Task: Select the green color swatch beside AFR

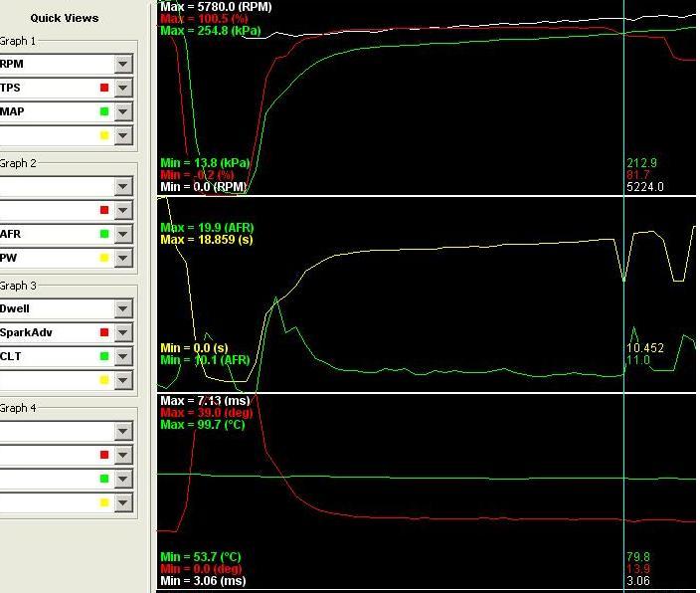Action: point(104,235)
